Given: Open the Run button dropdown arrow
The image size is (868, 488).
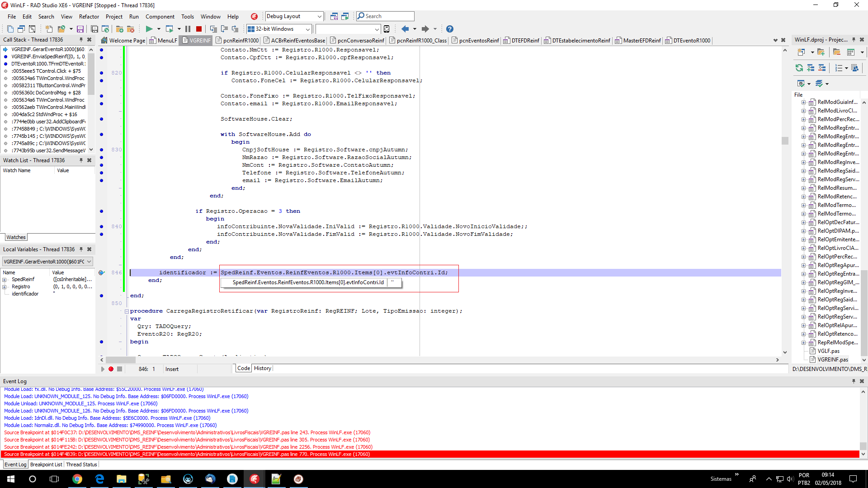Looking at the screenshot, I should [159, 29].
